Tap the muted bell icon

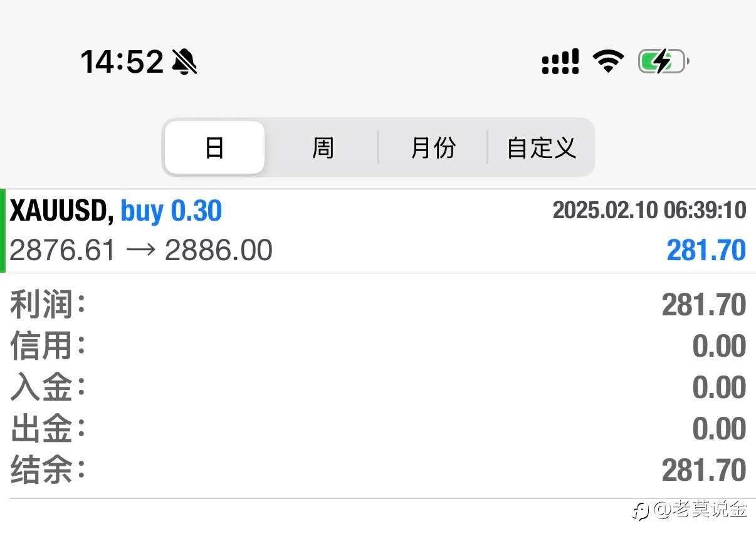tap(184, 61)
